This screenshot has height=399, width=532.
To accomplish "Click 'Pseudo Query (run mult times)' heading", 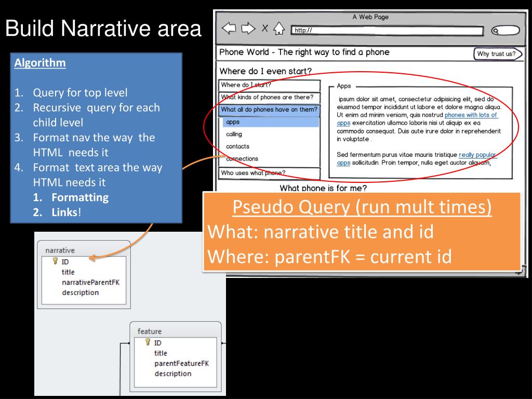I will 362,207.
